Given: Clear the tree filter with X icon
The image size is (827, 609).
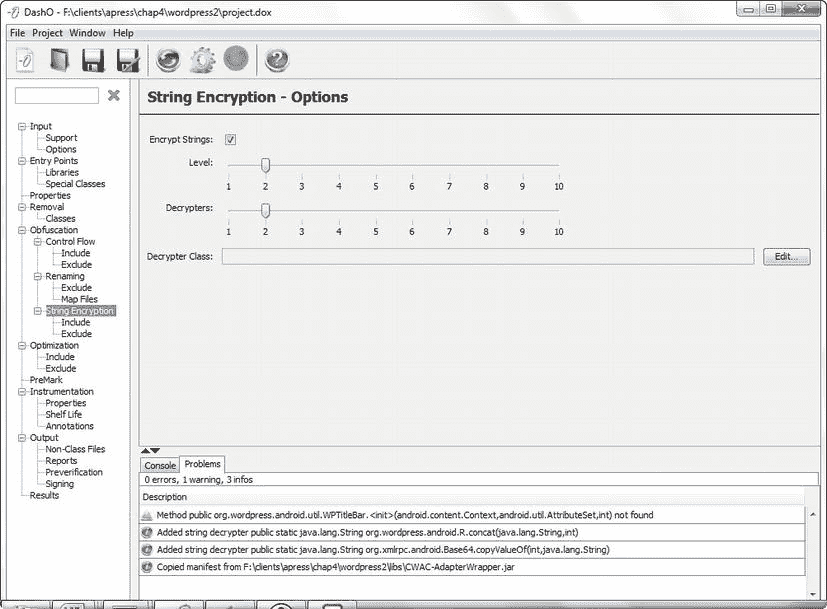Looking at the screenshot, I should [113, 95].
